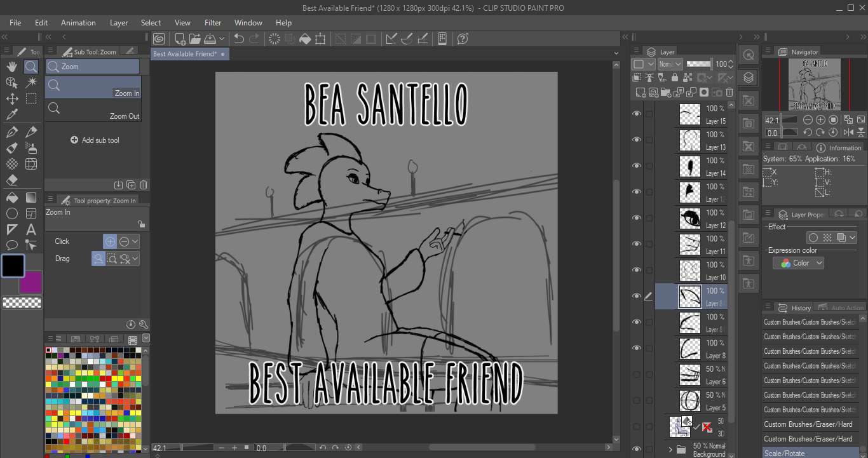
Task: Select the Fill bucket tool
Action: pyautogui.click(x=11, y=198)
